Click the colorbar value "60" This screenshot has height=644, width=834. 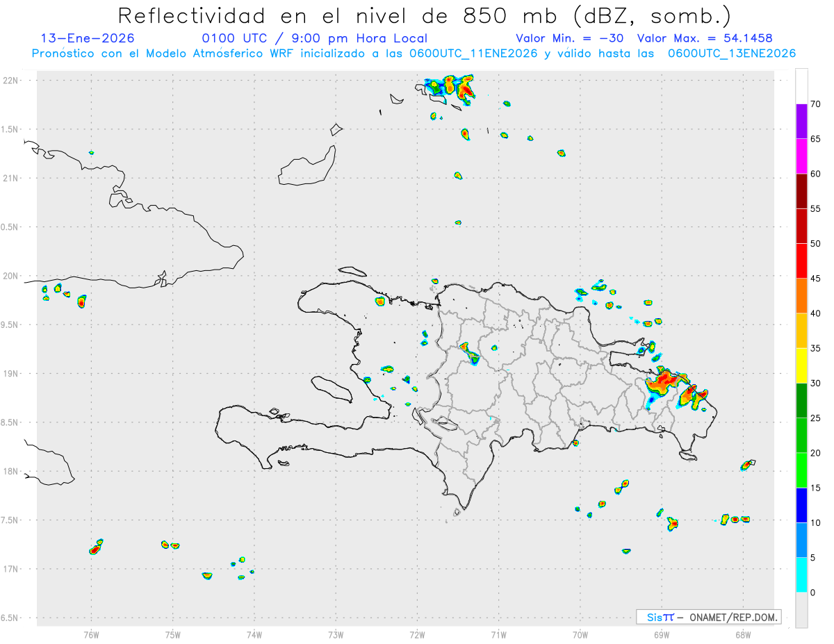pos(816,174)
